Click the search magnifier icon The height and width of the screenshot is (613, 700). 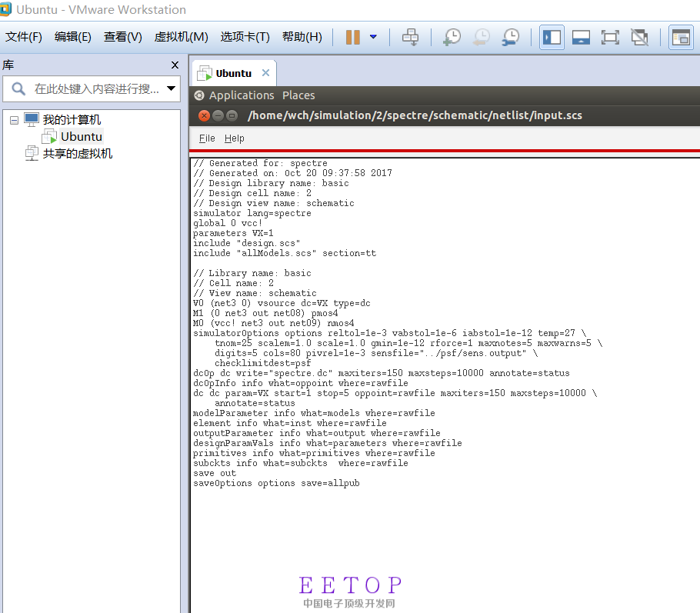pyautogui.click(x=18, y=89)
